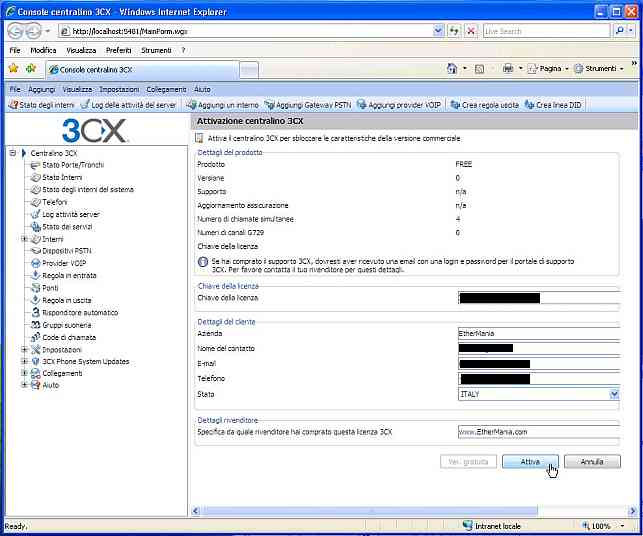Open Stato dei servizi node icon
This screenshot has height=536, width=643.
[36, 226]
